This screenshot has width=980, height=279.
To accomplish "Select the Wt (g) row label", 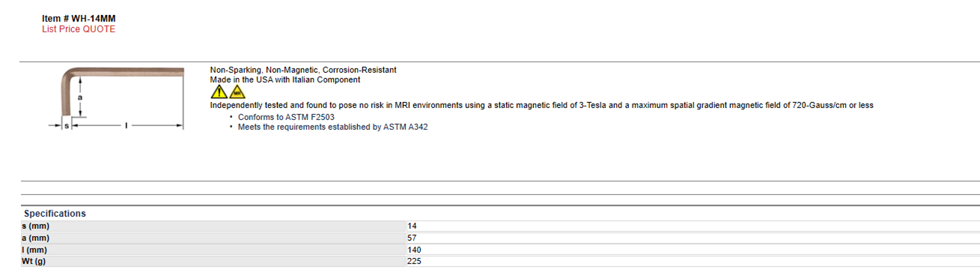I will click(33, 262).
